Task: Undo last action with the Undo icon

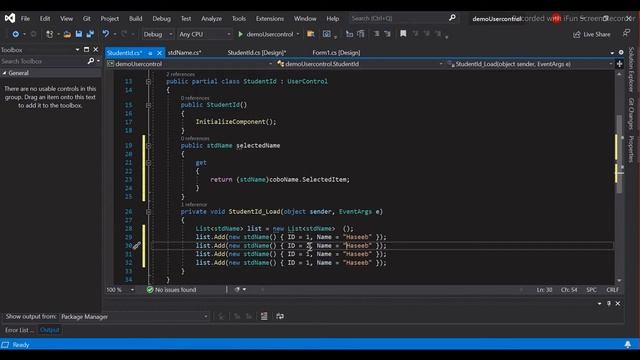Action: [106, 34]
